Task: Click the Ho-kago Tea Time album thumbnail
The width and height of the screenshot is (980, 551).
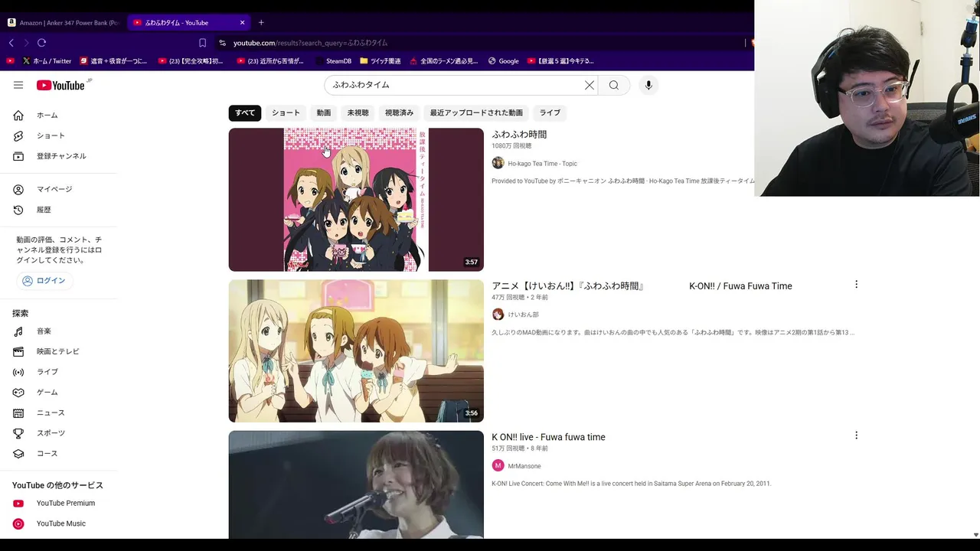Action: (x=356, y=200)
